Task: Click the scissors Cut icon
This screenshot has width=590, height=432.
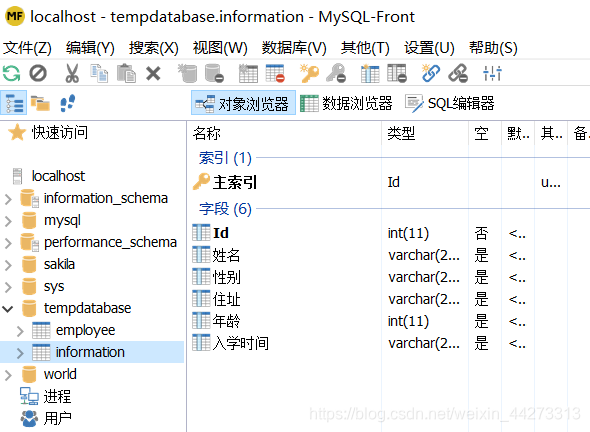Action: [x=72, y=73]
